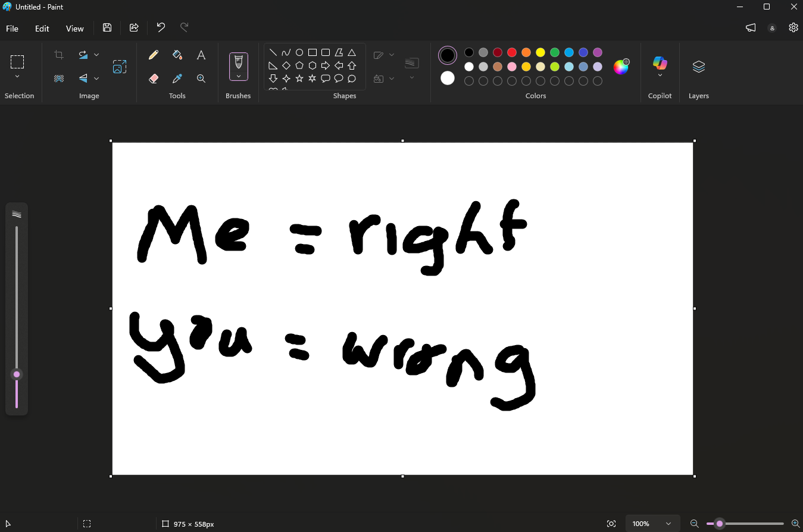Select the Magnifier tool
The image size is (803, 532).
201,79
